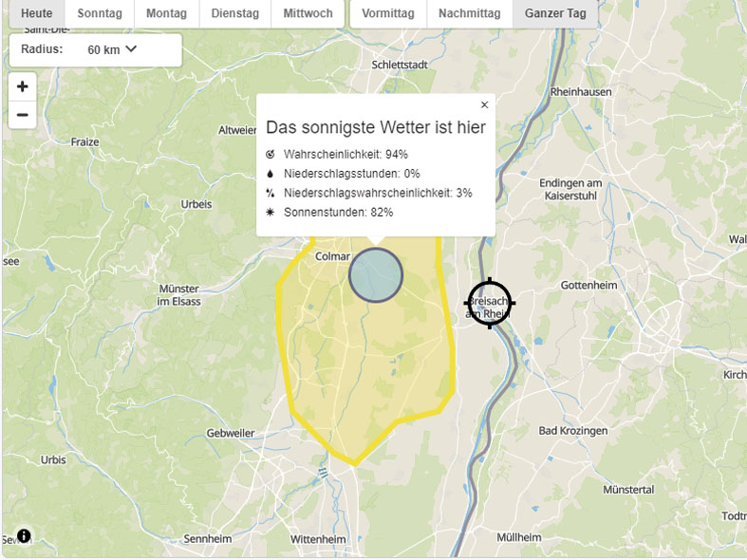The image size is (747, 560).
Task: Toggle the Vormittag time period
Action: 387,14
